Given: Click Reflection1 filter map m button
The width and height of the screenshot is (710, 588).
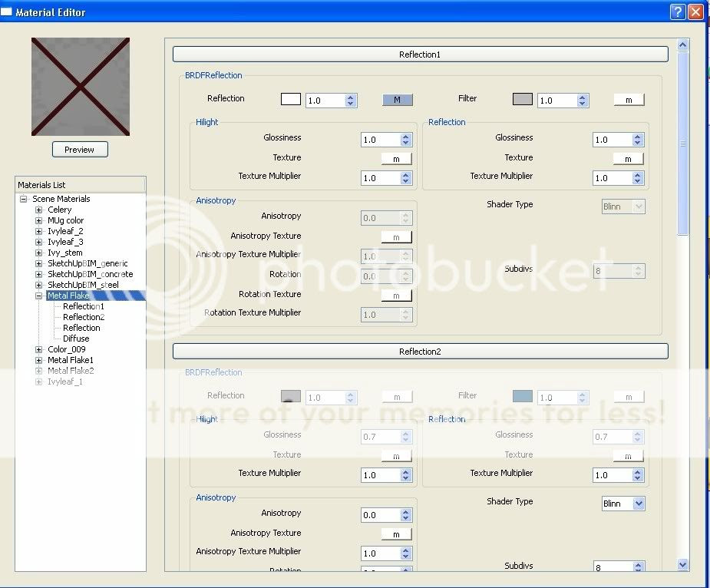Looking at the screenshot, I should pyautogui.click(x=629, y=100).
